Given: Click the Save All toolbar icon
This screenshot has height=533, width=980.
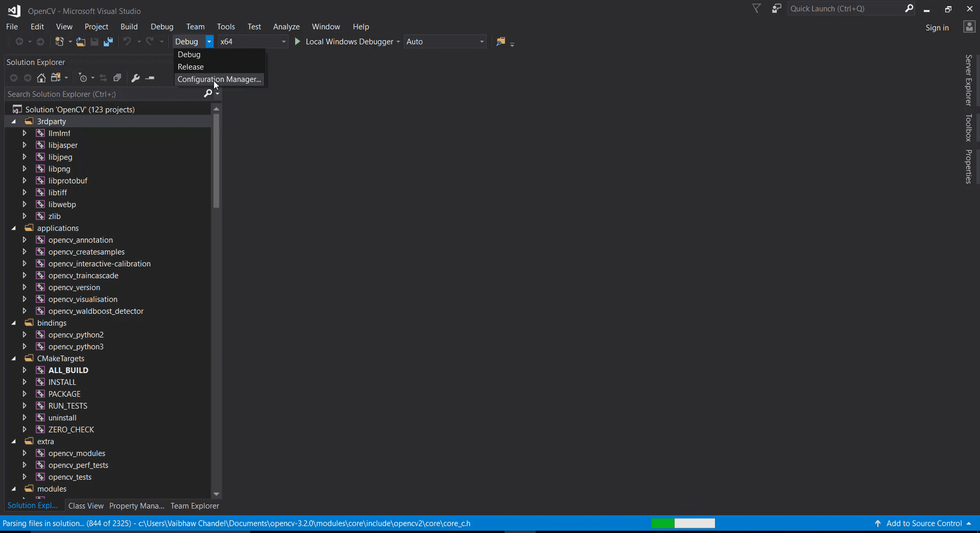Looking at the screenshot, I should pyautogui.click(x=108, y=41).
